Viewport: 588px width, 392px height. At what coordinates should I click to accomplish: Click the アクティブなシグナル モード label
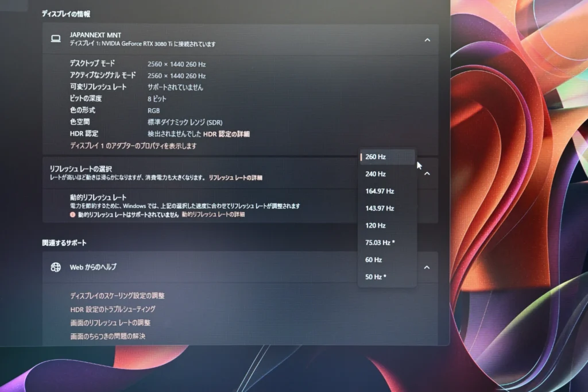[x=103, y=75]
